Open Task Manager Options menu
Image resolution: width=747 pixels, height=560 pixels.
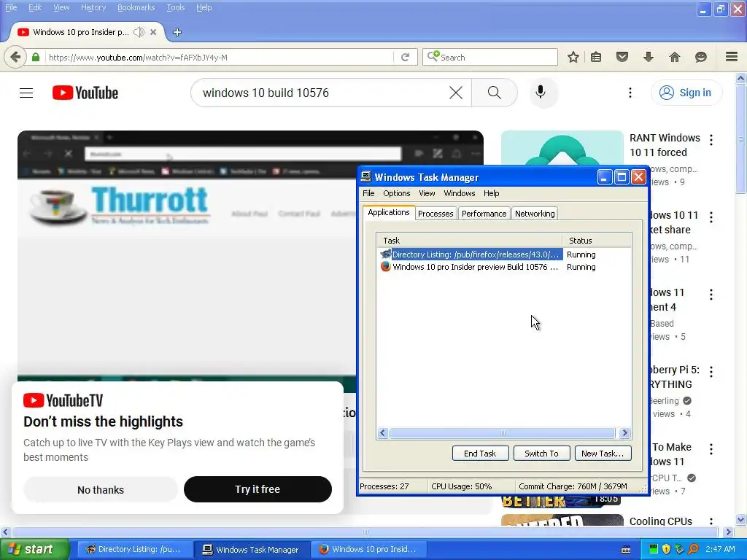[396, 193]
